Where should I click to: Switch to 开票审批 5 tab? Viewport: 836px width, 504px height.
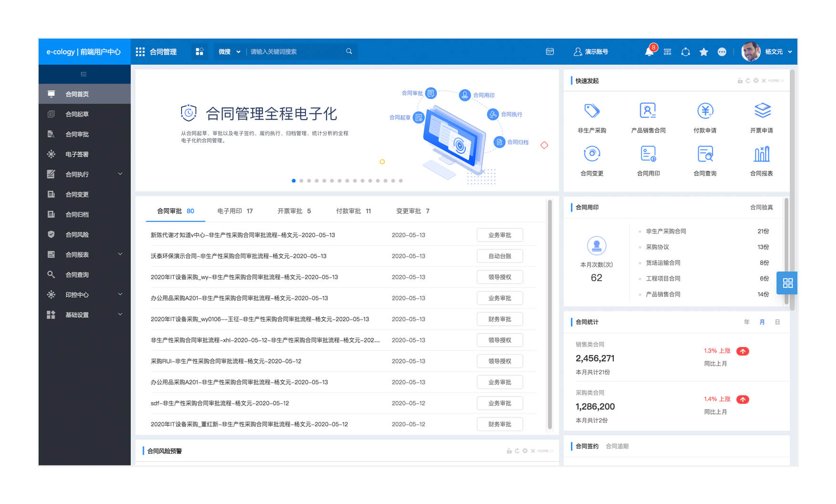tap(294, 211)
